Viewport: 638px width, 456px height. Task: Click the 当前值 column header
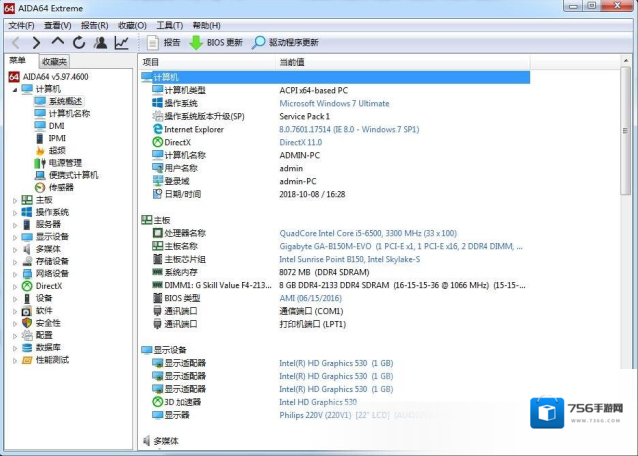pos(292,62)
